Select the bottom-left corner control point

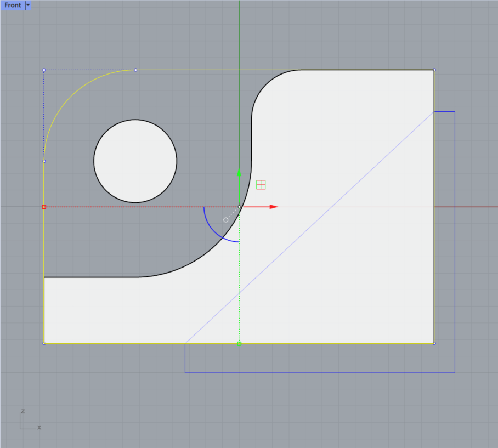44,343
